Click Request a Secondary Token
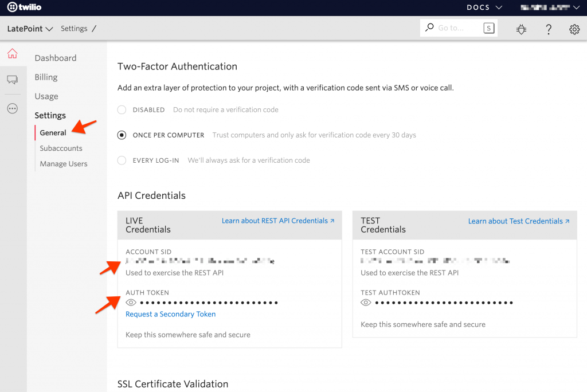The width and height of the screenshot is (587, 392). click(x=170, y=313)
